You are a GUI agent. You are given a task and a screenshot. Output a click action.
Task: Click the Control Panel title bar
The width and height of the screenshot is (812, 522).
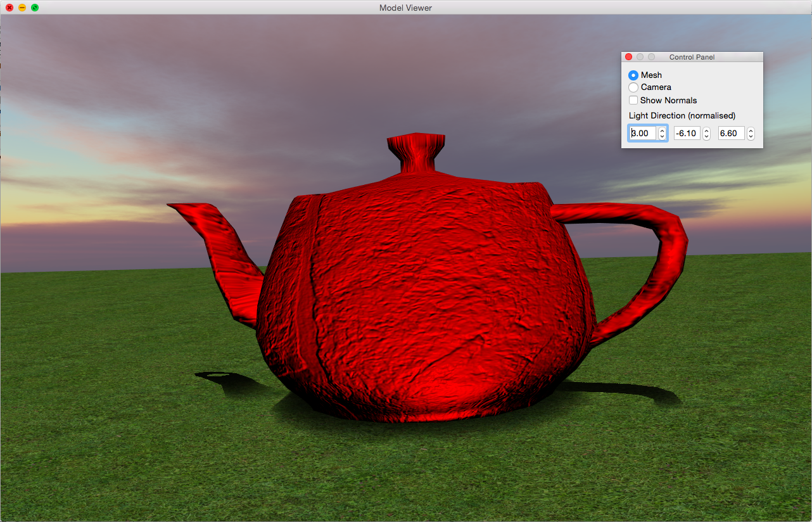point(692,57)
